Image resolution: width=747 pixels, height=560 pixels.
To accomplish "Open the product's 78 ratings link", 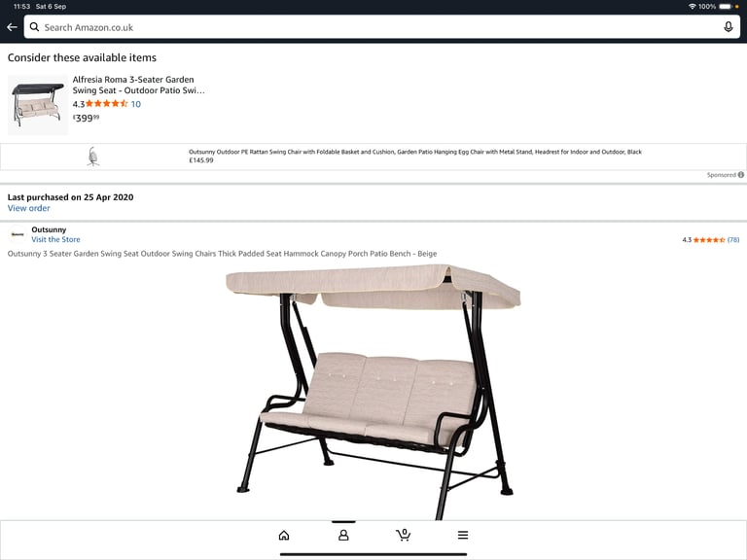I will [733, 239].
